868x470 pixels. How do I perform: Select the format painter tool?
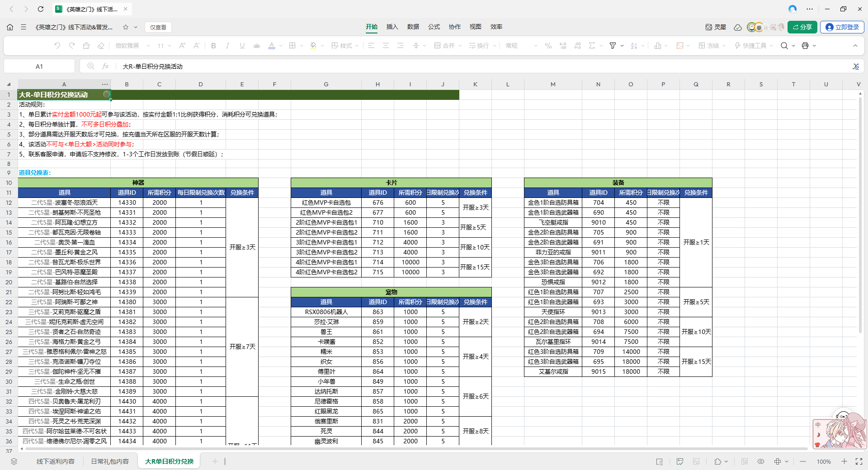point(86,46)
